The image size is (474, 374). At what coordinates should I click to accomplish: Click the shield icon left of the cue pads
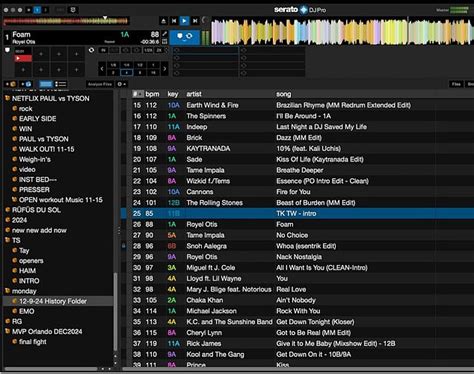tap(7, 50)
